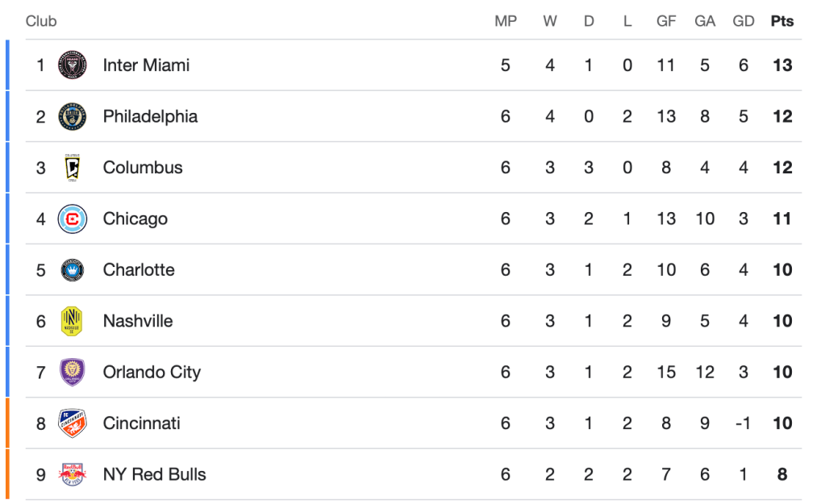The width and height of the screenshot is (825, 504).
Task: Click the Orlando City purple crest
Action: point(73,373)
